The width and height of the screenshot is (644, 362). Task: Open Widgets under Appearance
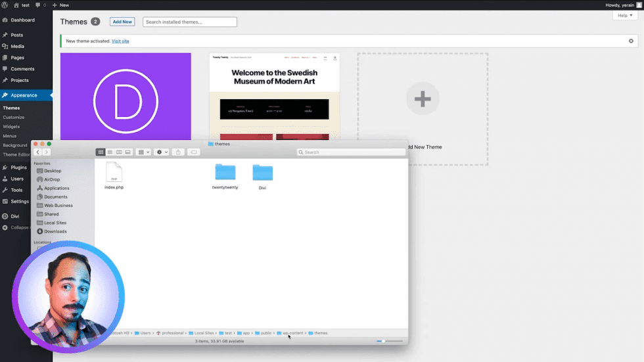(x=12, y=127)
